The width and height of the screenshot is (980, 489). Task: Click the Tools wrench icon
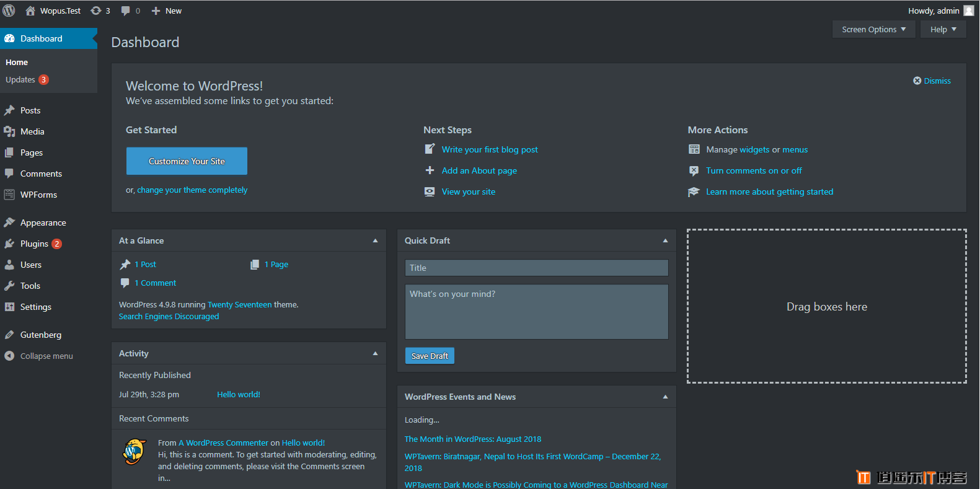click(9, 286)
